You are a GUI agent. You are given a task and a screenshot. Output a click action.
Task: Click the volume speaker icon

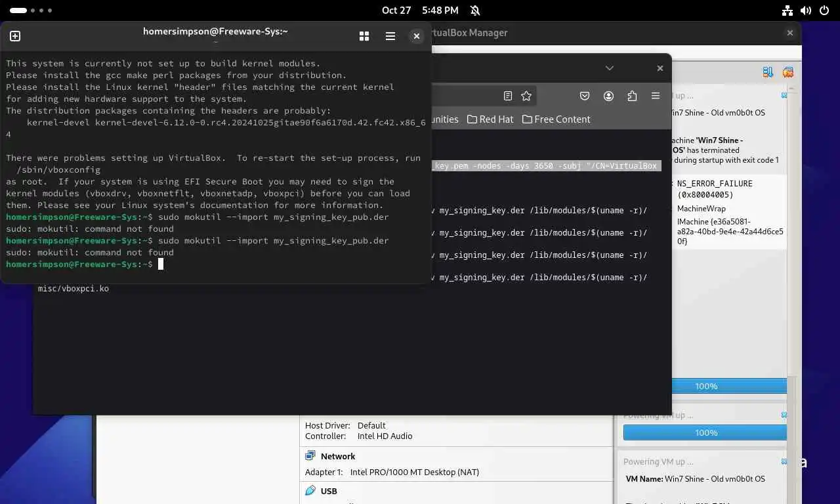click(806, 10)
